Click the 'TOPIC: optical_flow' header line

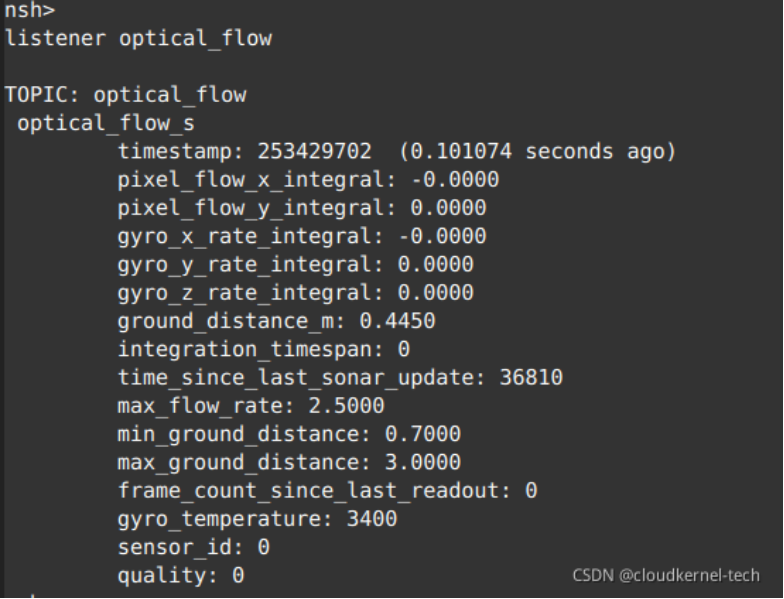125,95
